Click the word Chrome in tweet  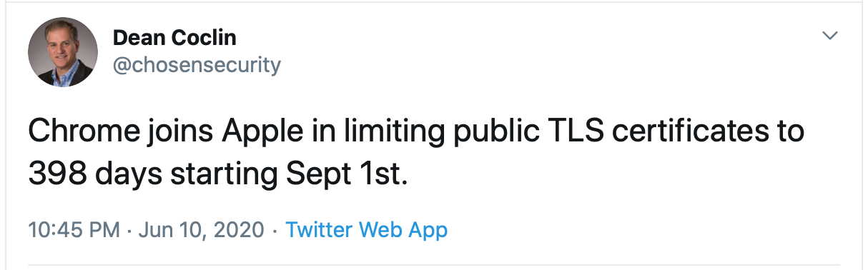[71, 132]
